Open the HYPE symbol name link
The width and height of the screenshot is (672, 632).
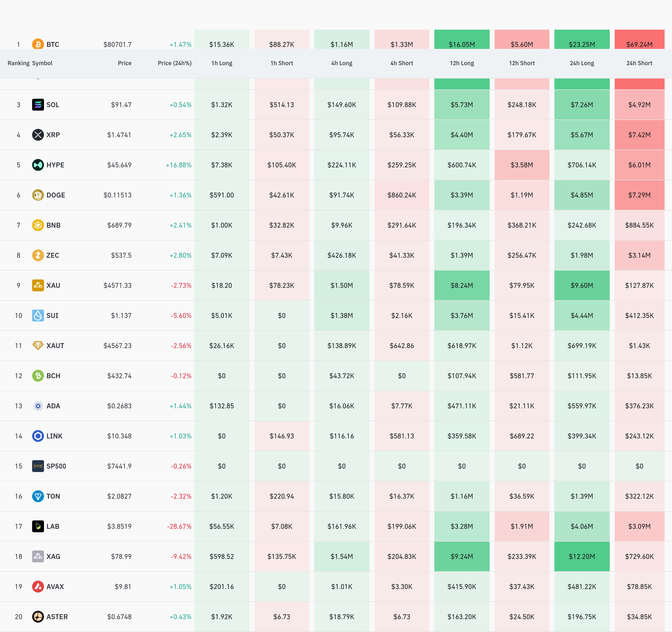(x=55, y=165)
